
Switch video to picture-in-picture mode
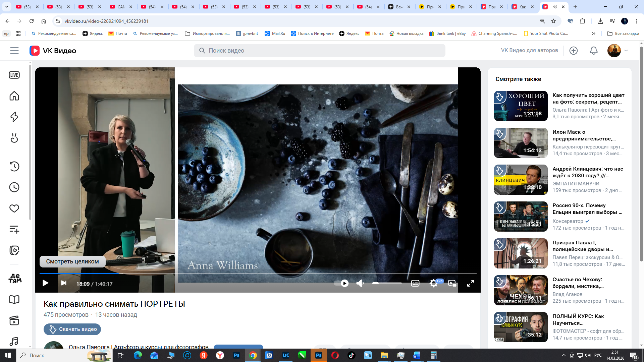[x=452, y=284]
